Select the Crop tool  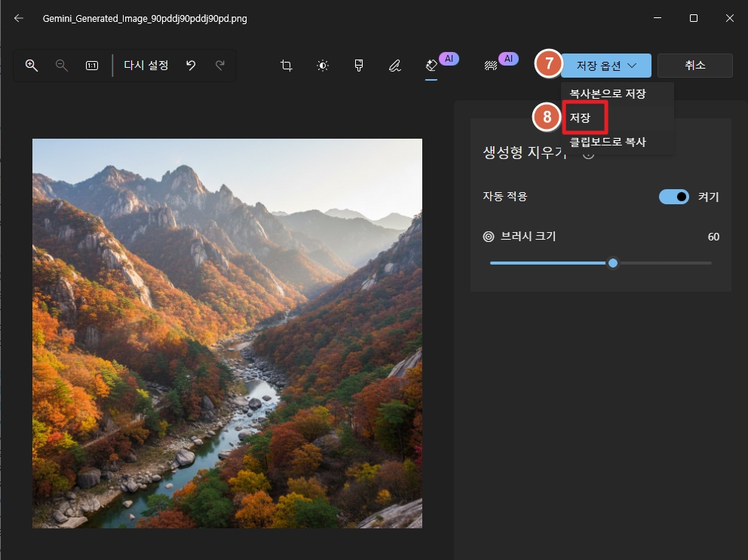point(287,66)
